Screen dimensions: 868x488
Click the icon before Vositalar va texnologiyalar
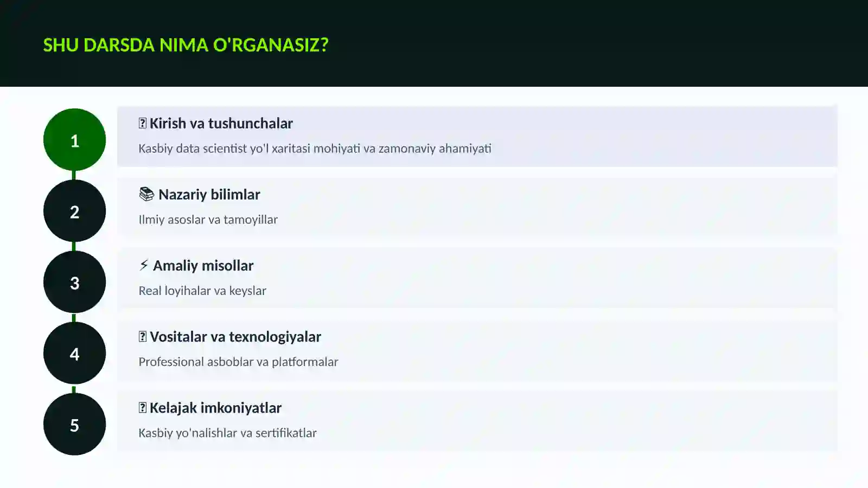(x=143, y=336)
